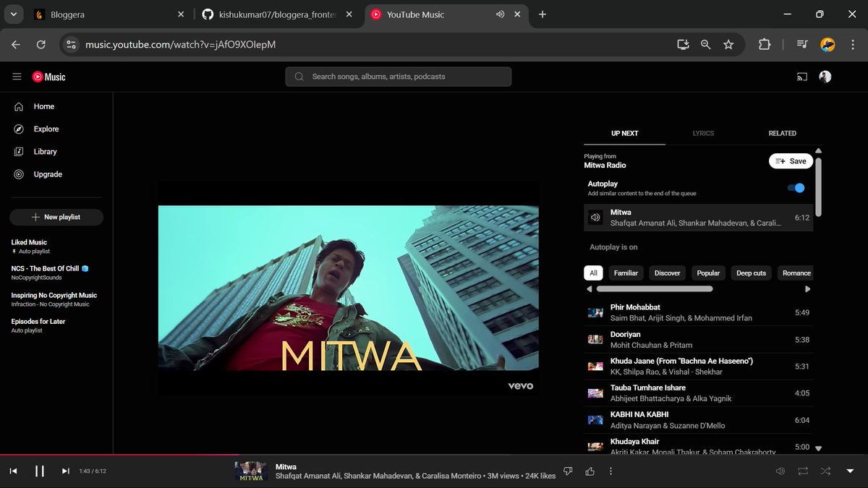Click the Dooriyan thumbnail
This screenshot has height=488, width=868.
pyautogui.click(x=595, y=340)
